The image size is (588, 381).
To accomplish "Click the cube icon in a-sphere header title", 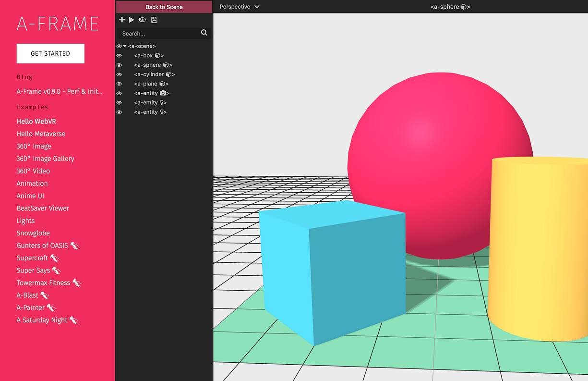I will 464,7.
